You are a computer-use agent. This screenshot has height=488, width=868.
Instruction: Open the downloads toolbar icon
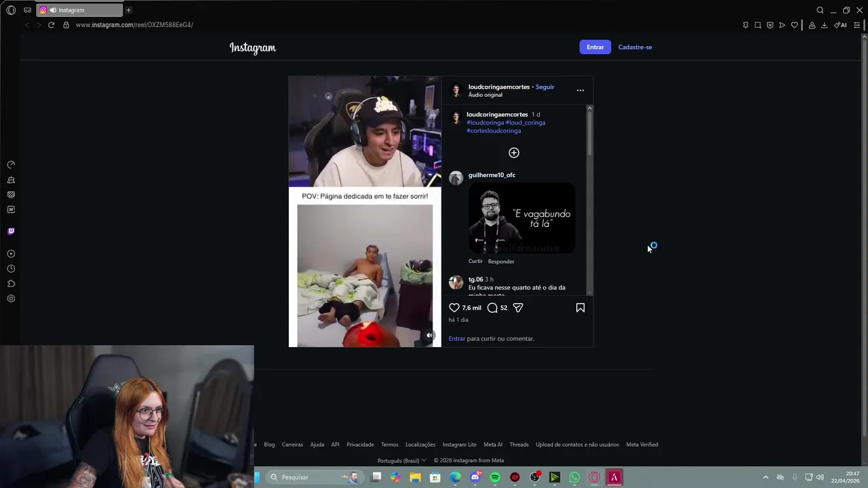pyautogui.click(x=824, y=25)
